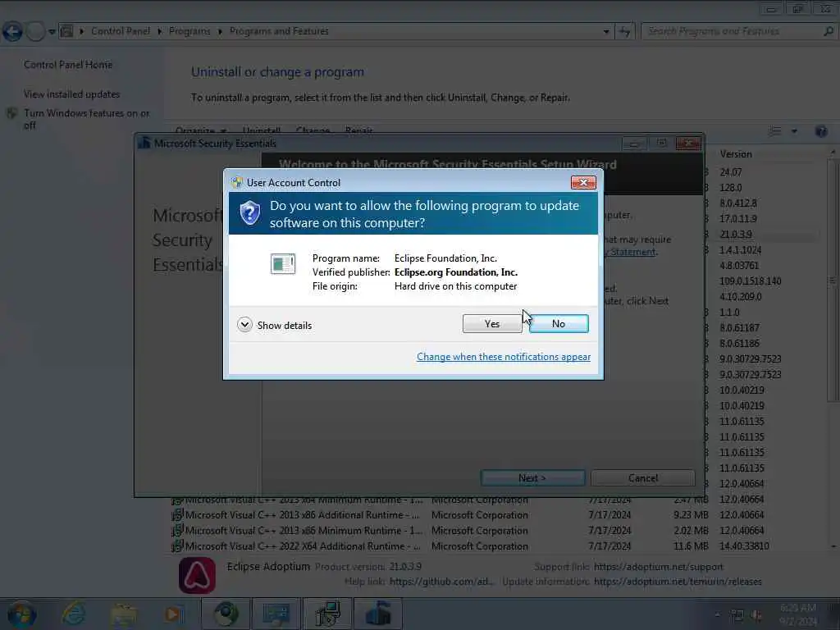Switch to the round green-ringed taskbar app
The width and height of the screenshot is (840, 630).
click(x=226, y=614)
